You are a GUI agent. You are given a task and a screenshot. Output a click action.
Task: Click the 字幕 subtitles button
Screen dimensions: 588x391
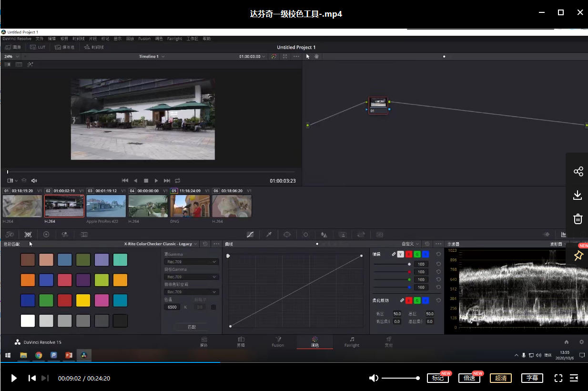(x=532, y=378)
